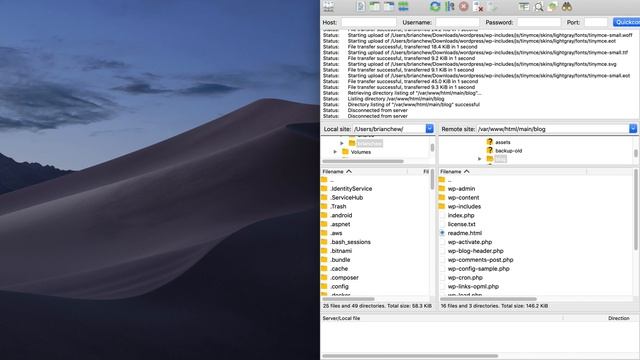Screen dimensions: 640x360
Task: Click the readme.html file icon
Action: 442,233
